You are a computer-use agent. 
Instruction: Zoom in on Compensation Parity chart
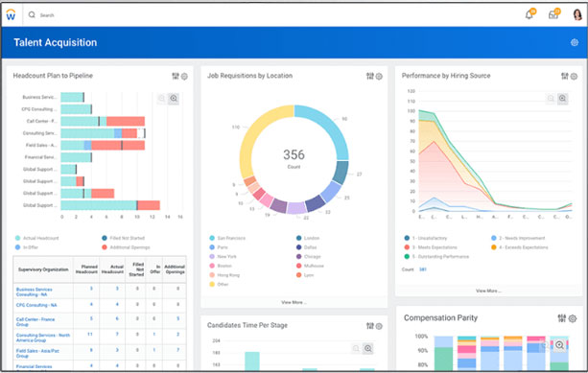559,345
